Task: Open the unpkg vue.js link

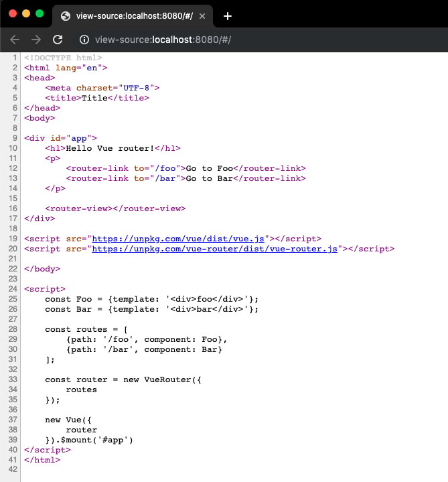Action: [x=178, y=239]
